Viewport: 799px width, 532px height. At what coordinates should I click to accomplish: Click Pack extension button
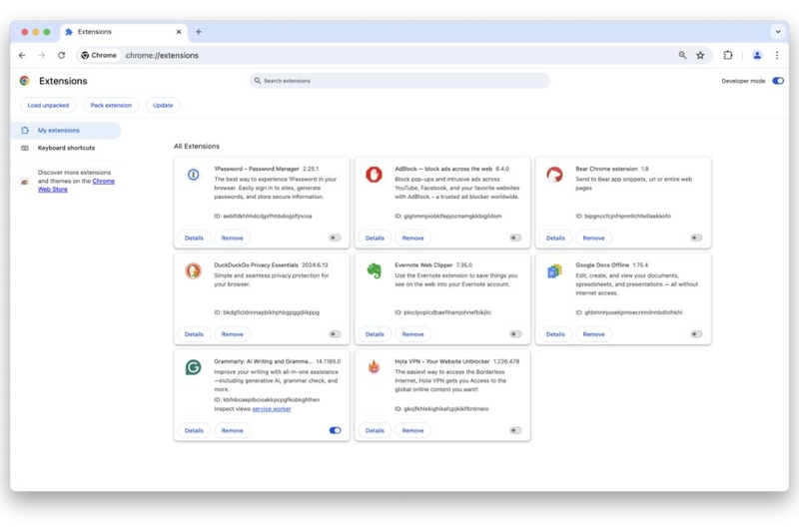pos(111,106)
